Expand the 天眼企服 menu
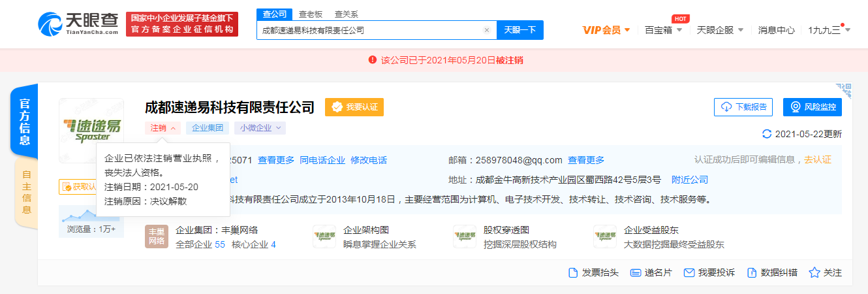868x294 pixels. pyautogui.click(x=719, y=30)
